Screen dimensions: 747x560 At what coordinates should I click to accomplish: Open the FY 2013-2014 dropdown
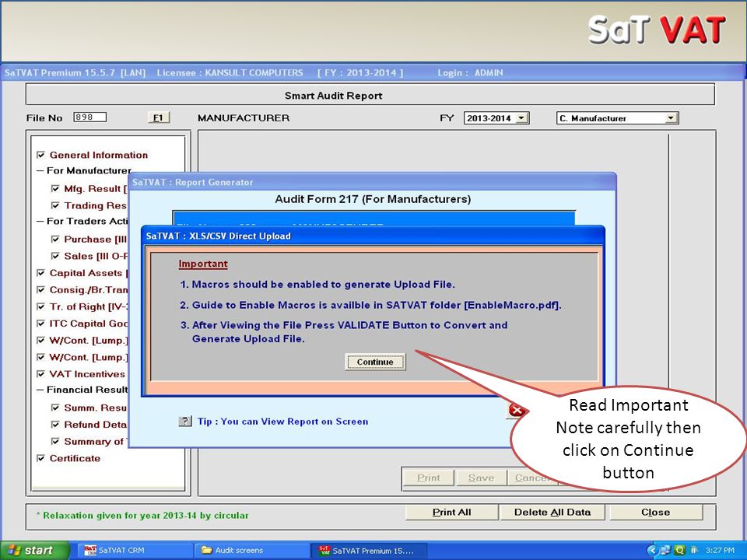pos(523,117)
